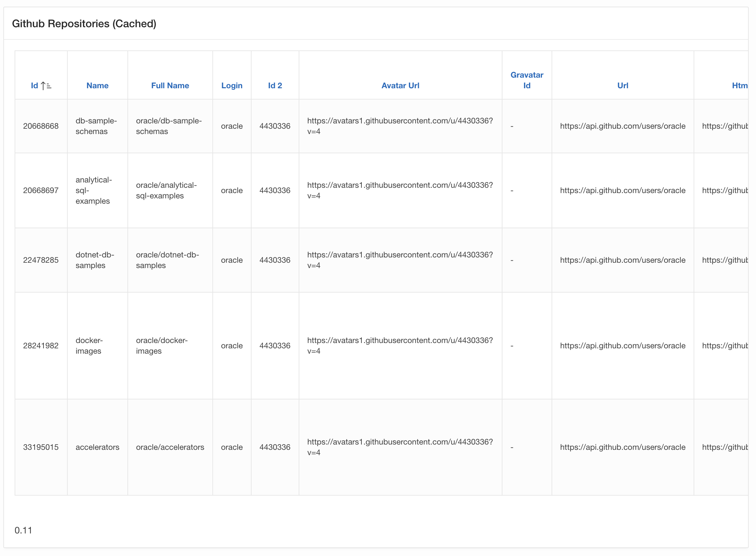Select the dotnet-db-samples name cell
Viewport: 756px width, 556px height.
(95, 260)
